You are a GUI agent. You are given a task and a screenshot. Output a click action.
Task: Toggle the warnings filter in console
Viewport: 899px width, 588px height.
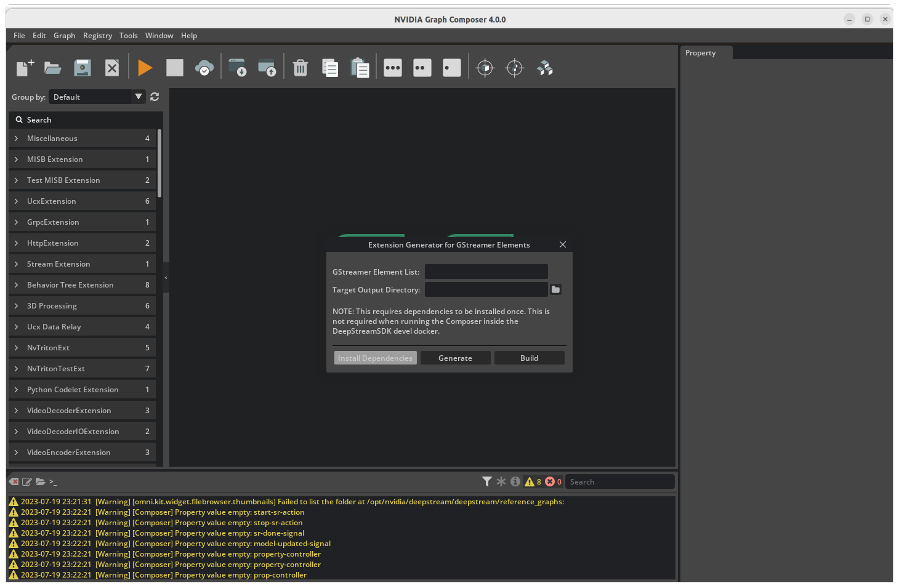530,481
